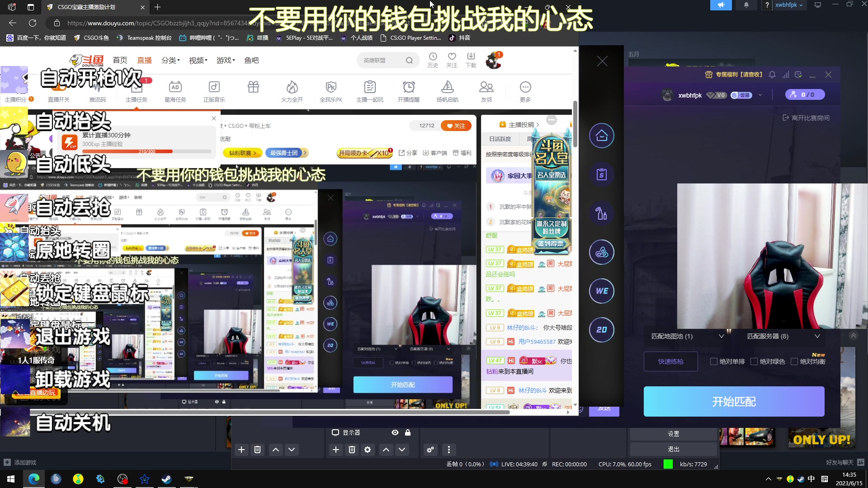Open the 抖音 bookmark in the bookmarks bar
The width and height of the screenshot is (868, 488).
459,38
